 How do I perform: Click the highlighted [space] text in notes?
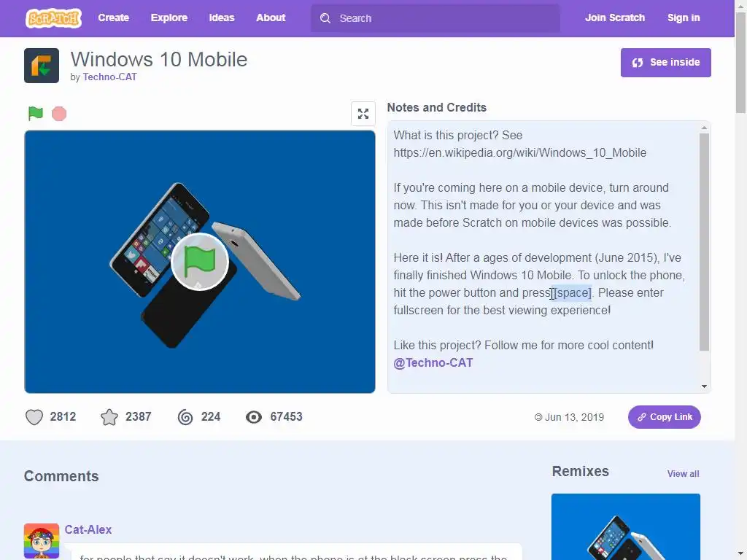573,293
